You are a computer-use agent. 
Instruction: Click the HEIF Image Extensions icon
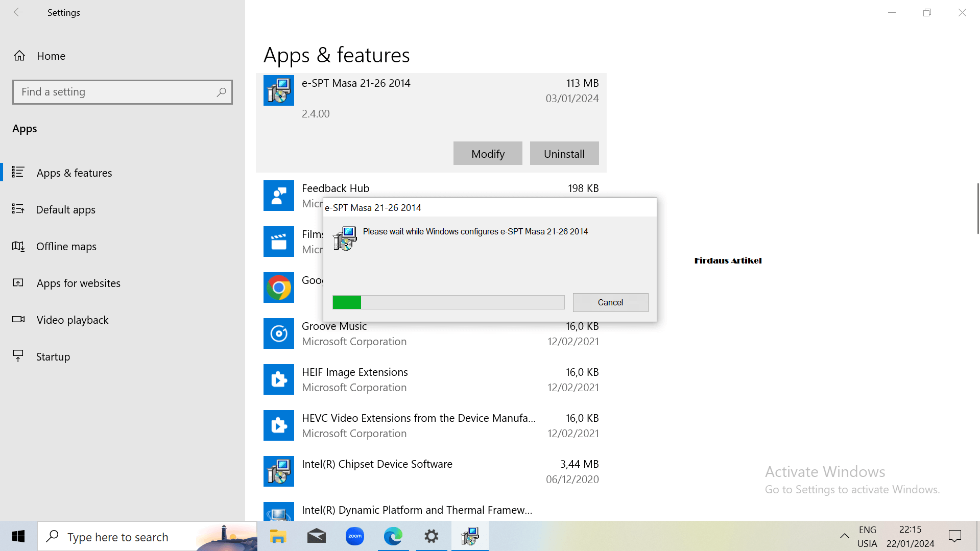pos(279,379)
